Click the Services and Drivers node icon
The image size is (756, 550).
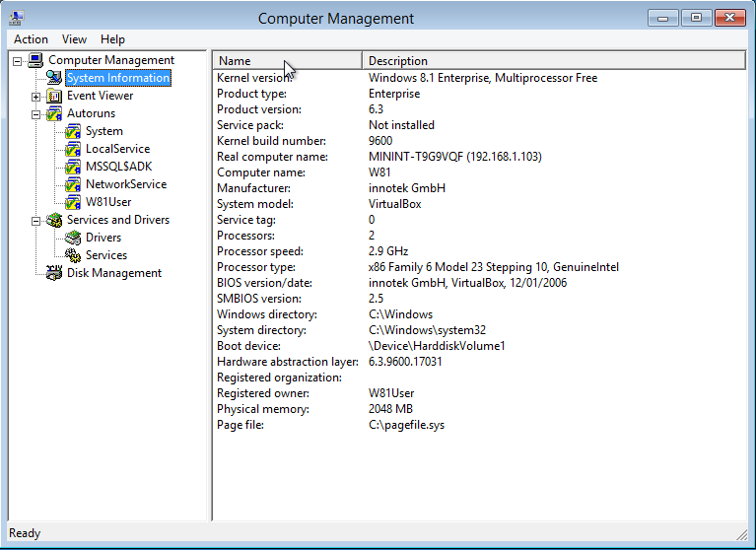[x=54, y=220]
